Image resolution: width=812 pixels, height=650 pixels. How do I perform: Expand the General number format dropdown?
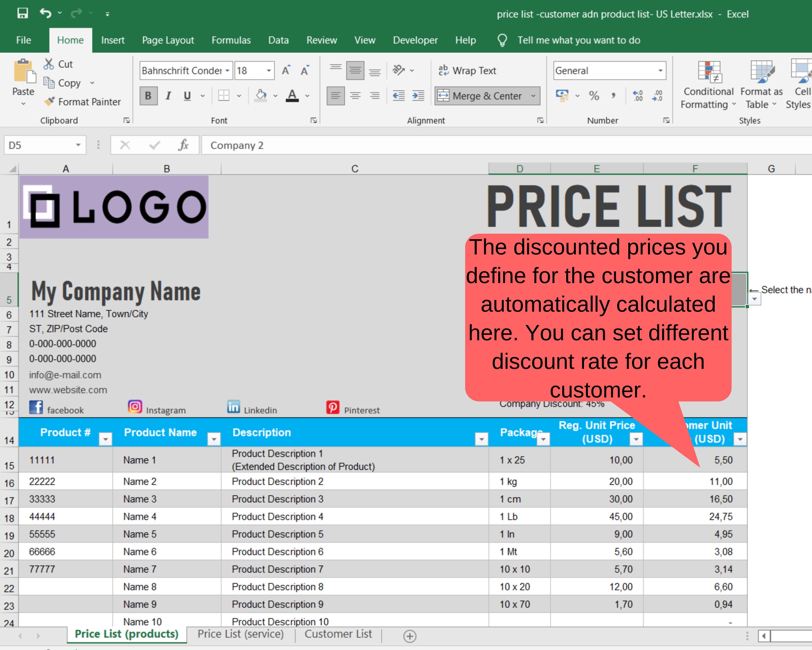[660, 71]
